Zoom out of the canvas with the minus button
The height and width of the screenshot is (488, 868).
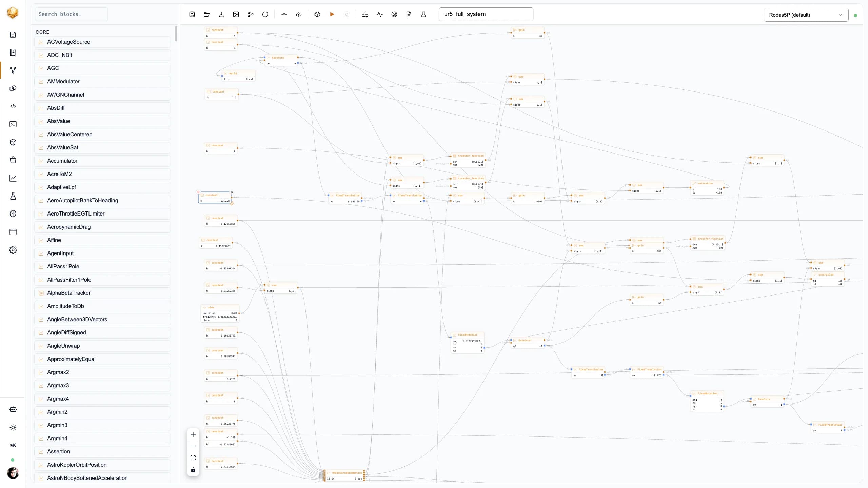point(193,446)
